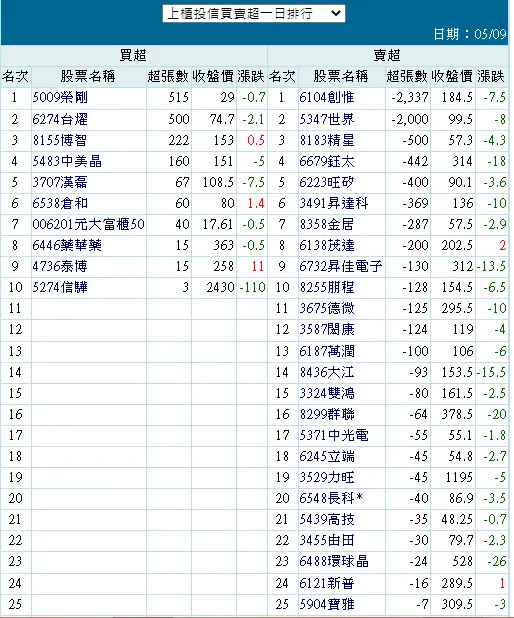The width and height of the screenshot is (514, 618).
Task: Open stock link 8155博智
Action: coord(60,140)
